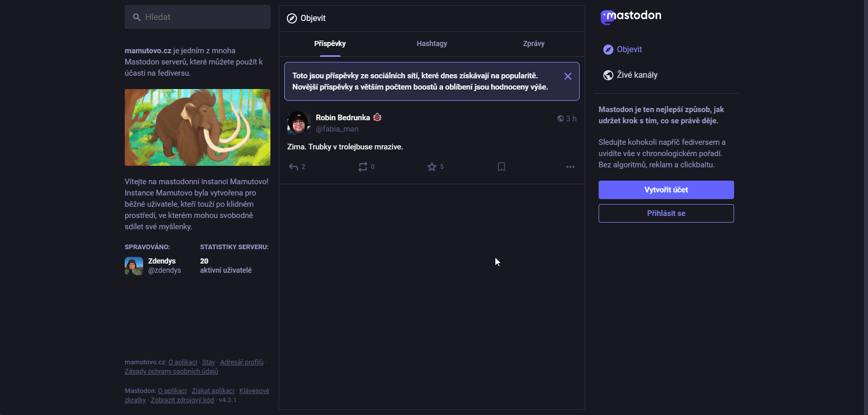Select the Příspěvky tab
The height and width of the screenshot is (415, 868).
click(330, 44)
